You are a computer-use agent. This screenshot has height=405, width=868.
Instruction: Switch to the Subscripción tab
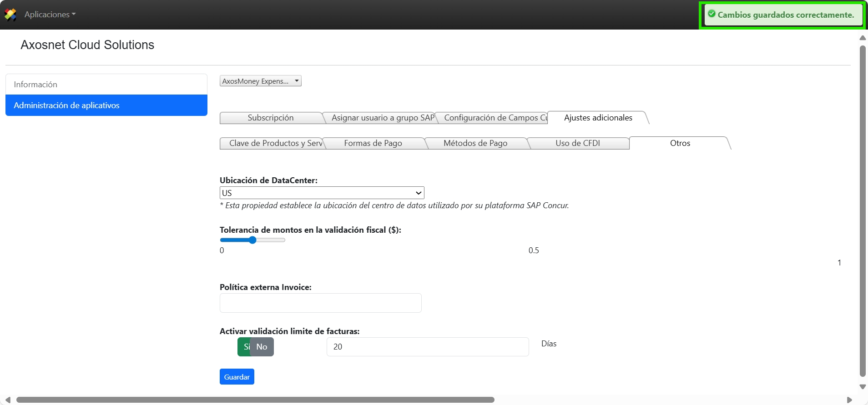tap(271, 118)
